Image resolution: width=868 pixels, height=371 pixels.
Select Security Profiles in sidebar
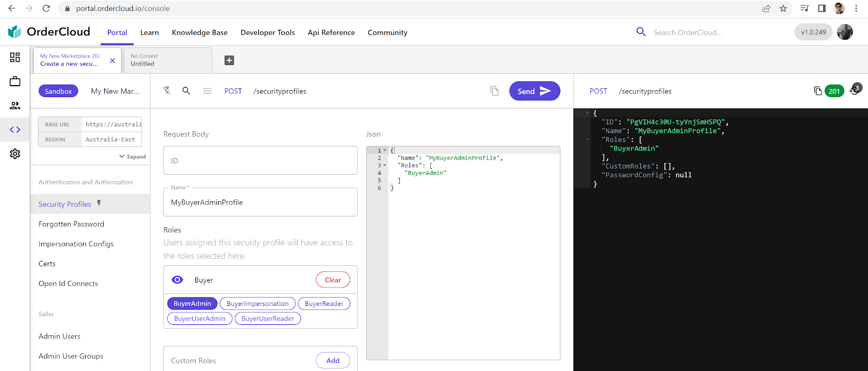tap(90, 204)
